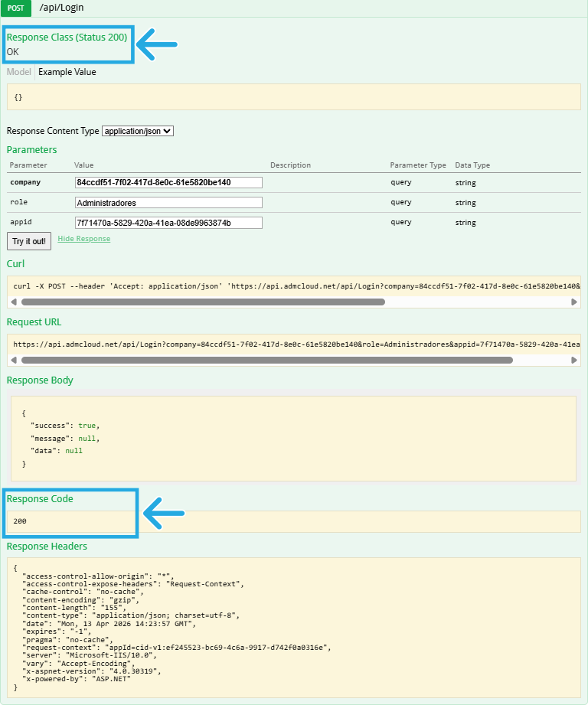Open the Response Content Type dropdown
The image size is (588, 705).
pyautogui.click(x=138, y=131)
